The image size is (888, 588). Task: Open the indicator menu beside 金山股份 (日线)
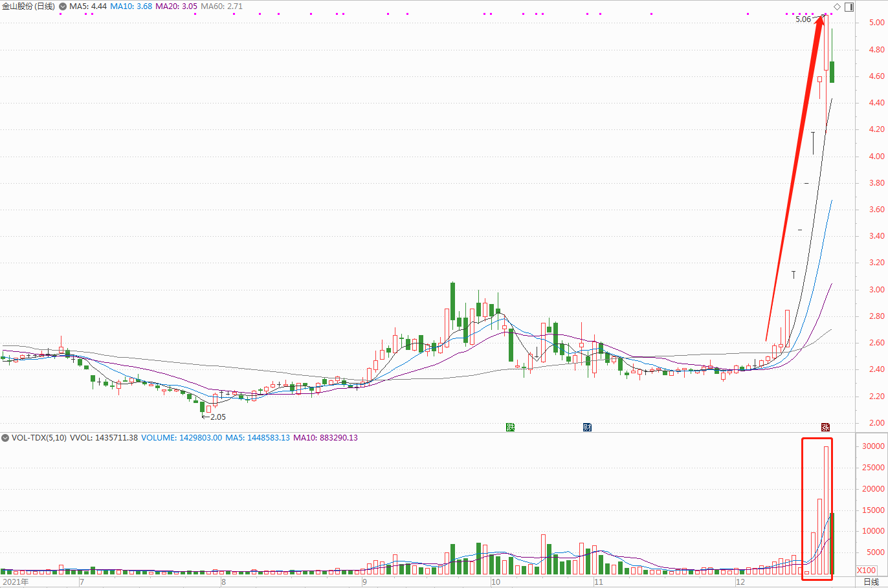63,6
